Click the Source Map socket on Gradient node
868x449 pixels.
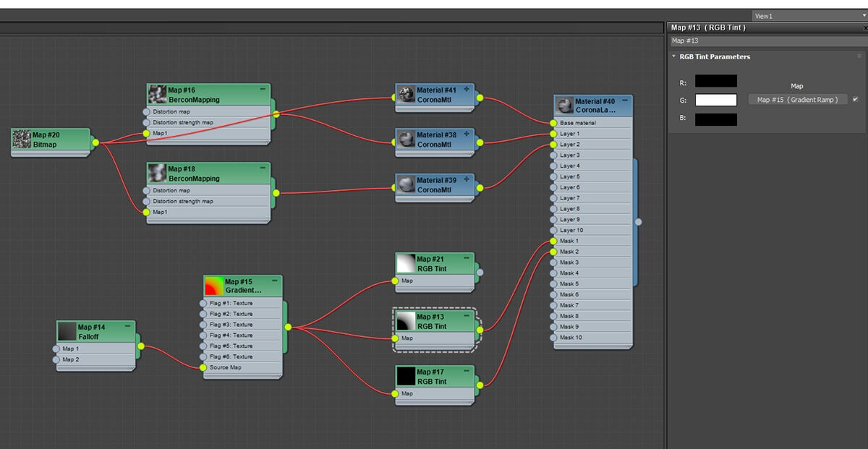(x=203, y=367)
